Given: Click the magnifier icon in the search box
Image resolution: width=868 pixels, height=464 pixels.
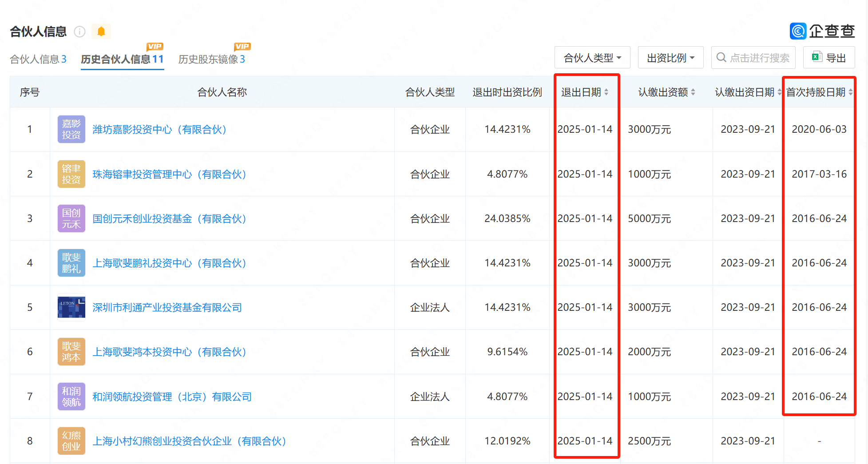Looking at the screenshot, I should 721,57.
